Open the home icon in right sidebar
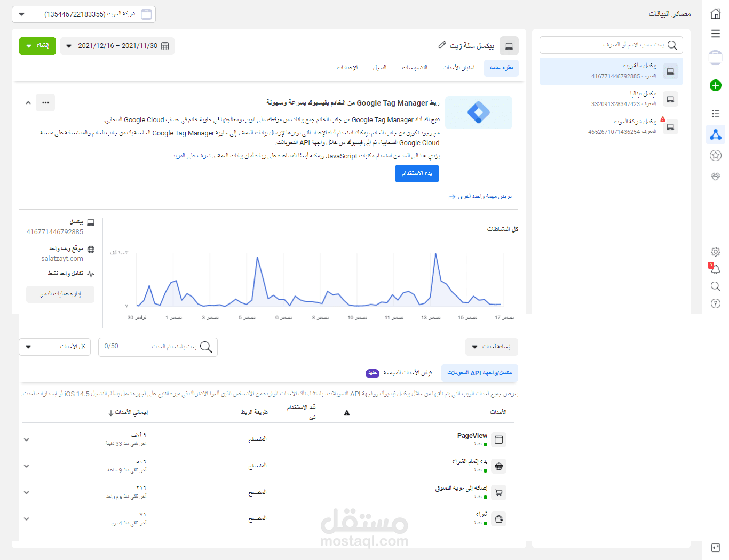The width and height of the screenshot is (729, 560). click(x=716, y=14)
